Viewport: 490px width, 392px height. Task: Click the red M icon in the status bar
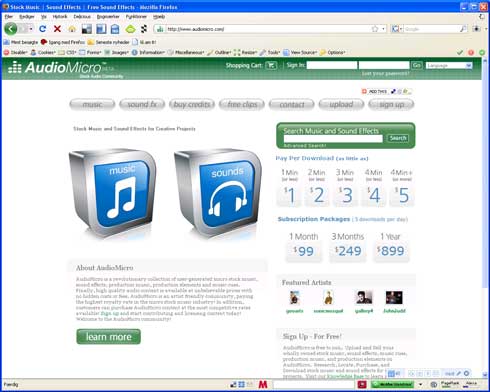coord(263,385)
